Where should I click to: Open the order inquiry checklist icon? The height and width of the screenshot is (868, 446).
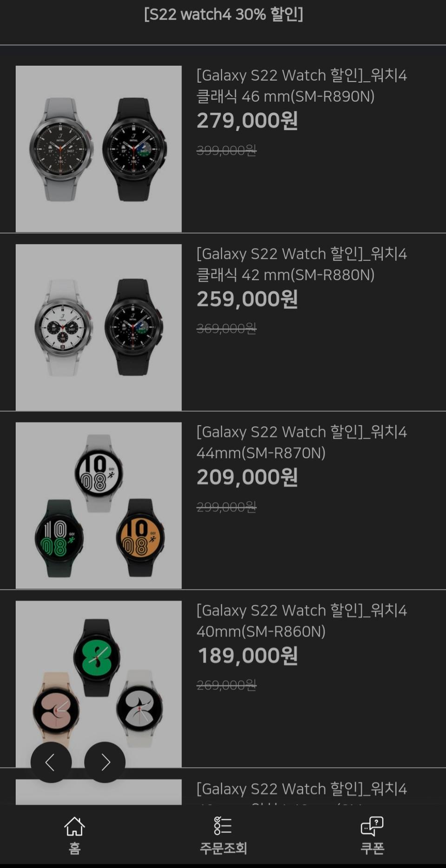click(223, 826)
